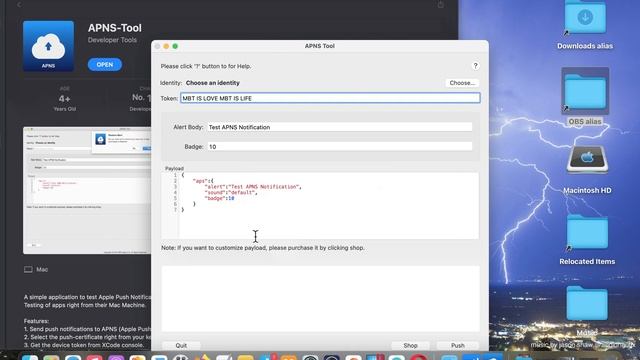Screen dimensions: 640x360
Task: Open the app screenshot preview in App Store
Action: coord(87,190)
